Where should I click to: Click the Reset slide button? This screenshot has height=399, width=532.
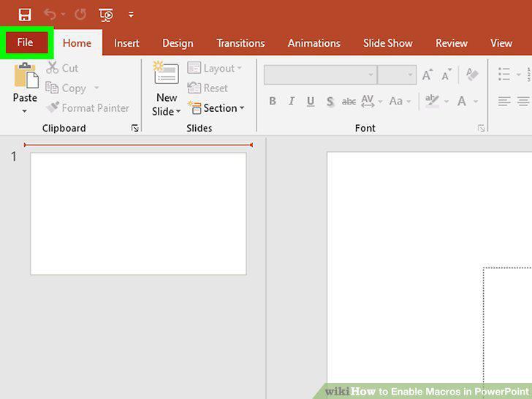pyautogui.click(x=208, y=88)
